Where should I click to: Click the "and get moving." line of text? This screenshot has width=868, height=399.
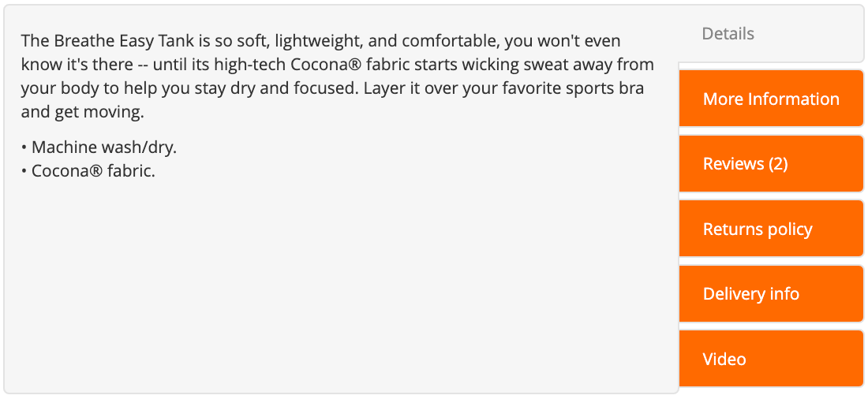point(83,113)
